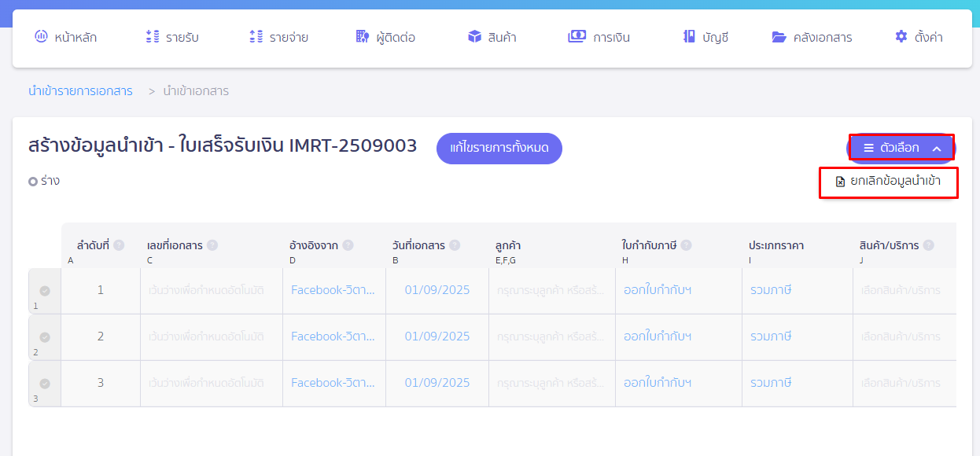
Task: Click the เลขที่เอกสาร field in row 1
Action: pos(211,290)
